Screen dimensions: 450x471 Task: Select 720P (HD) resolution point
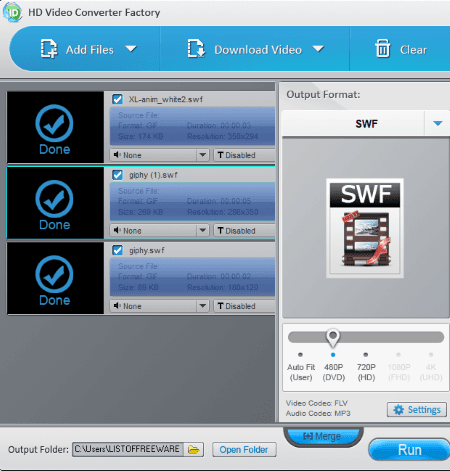pos(366,355)
